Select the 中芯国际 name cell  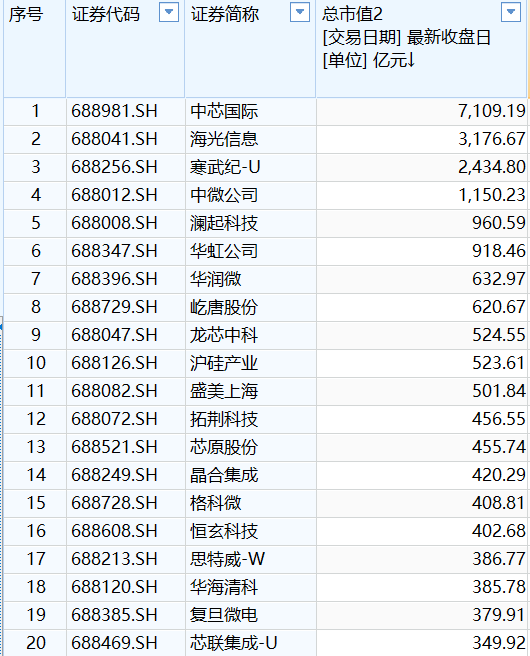pos(250,111)
